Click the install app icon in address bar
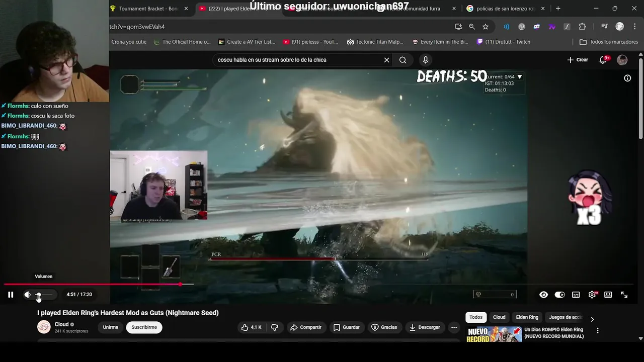 [x=458, y=27]
